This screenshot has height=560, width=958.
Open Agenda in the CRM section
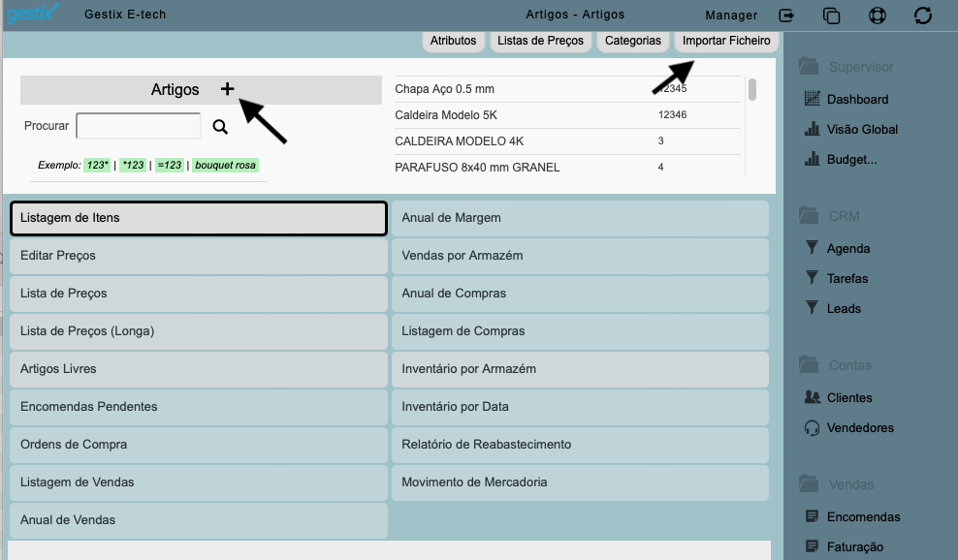point(837,248)
